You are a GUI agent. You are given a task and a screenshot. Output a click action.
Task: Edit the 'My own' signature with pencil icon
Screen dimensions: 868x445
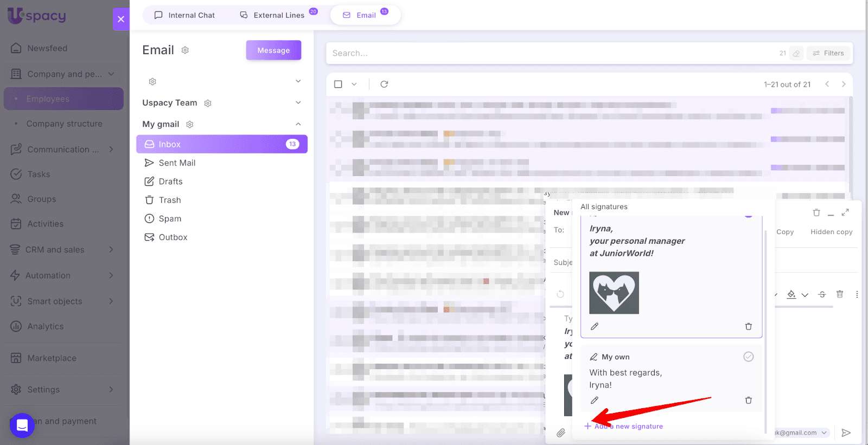tap(594, 400)
